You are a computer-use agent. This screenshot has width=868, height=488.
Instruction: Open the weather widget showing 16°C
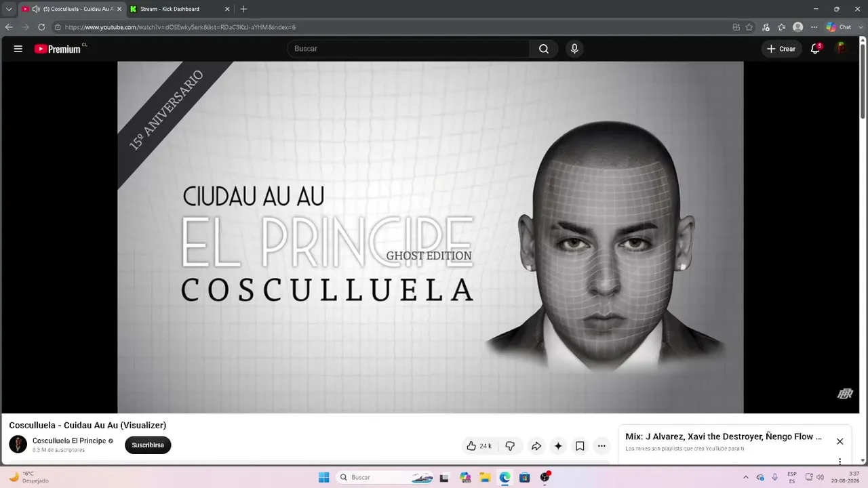tap(28, 477)
